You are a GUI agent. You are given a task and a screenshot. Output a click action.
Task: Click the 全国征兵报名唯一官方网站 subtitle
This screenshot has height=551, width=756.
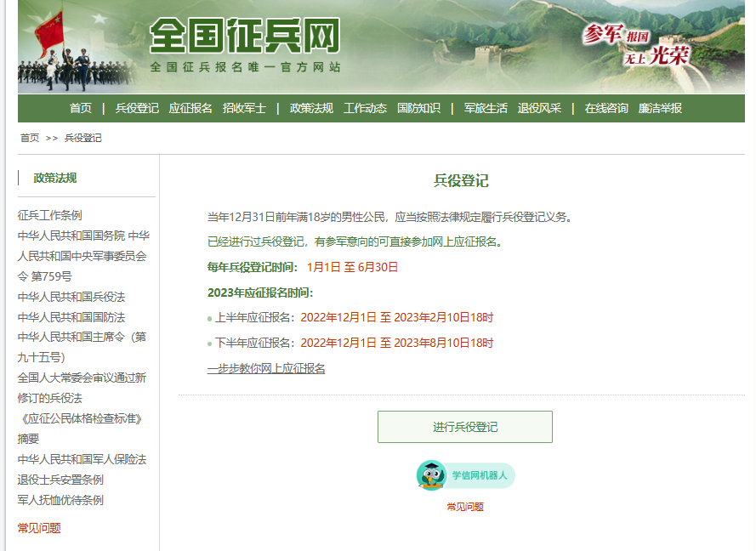[245, 67]
